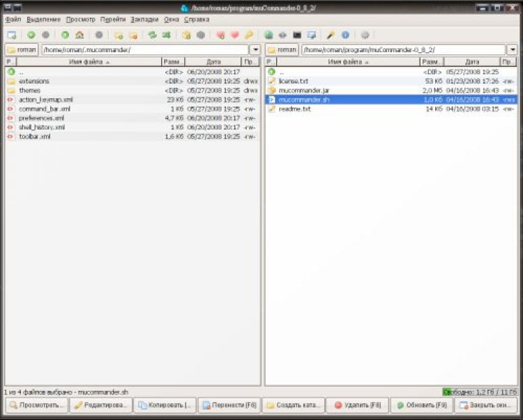Show server connections icon
The image size is (523, 420).
[282, 35]
